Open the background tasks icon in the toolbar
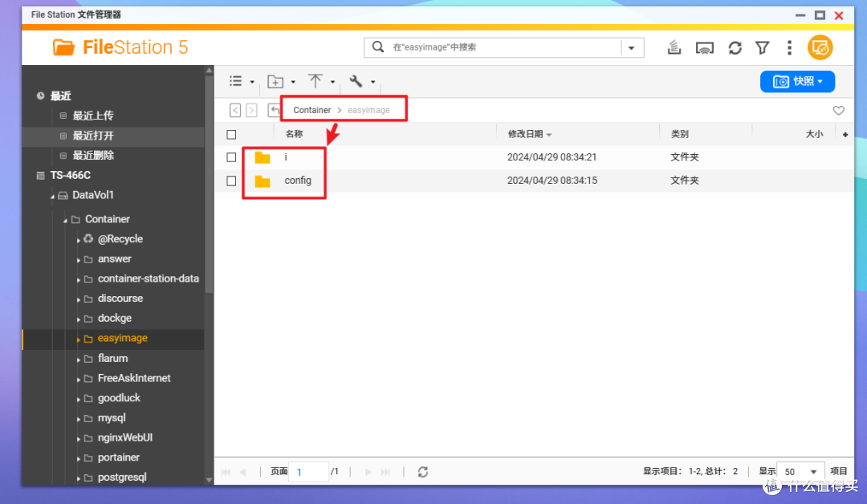This screenshot has width=867, height=504. point(674,47)
